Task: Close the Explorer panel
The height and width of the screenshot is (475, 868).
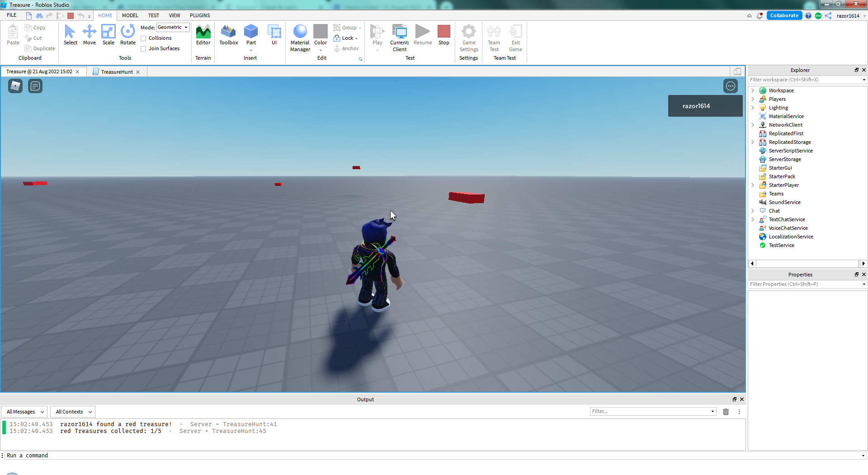Action: coord(863,70)
